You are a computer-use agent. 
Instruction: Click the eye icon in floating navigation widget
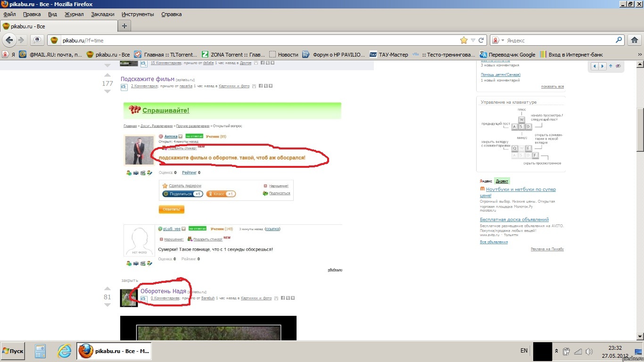point(618,66)
